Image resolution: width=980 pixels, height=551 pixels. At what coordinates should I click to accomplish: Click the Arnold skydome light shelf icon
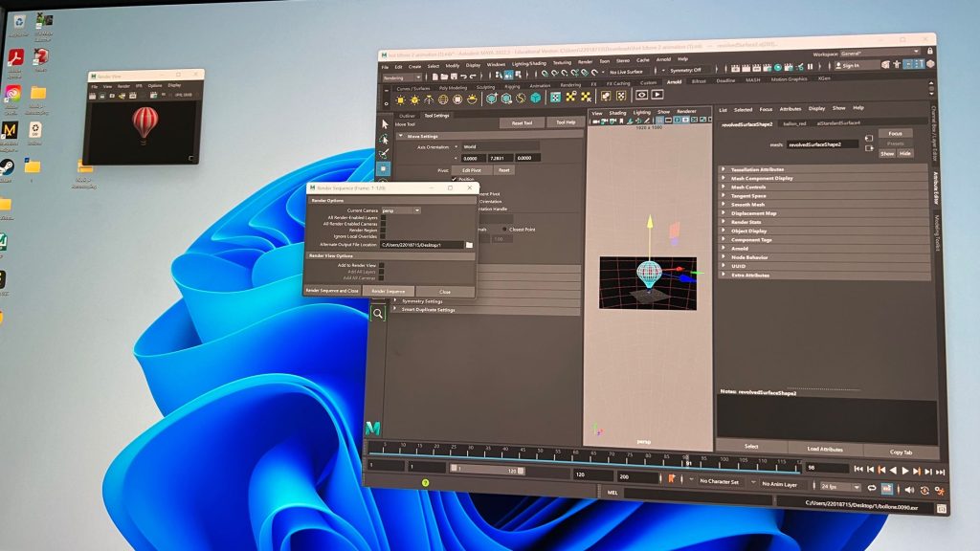point(443,99)
